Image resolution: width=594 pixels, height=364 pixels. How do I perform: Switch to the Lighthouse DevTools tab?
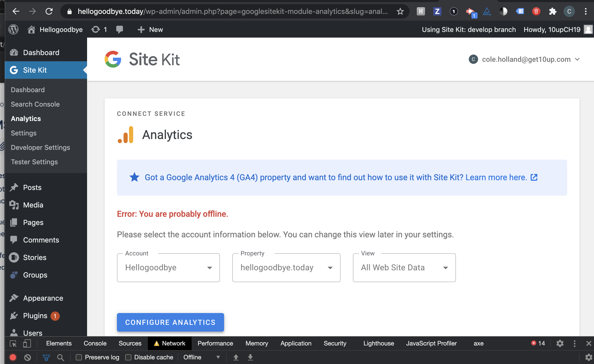(x=379, y=343)
